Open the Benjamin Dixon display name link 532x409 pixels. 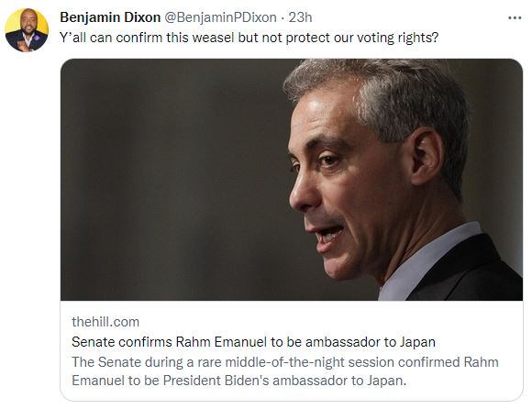[x=110, y=17]
